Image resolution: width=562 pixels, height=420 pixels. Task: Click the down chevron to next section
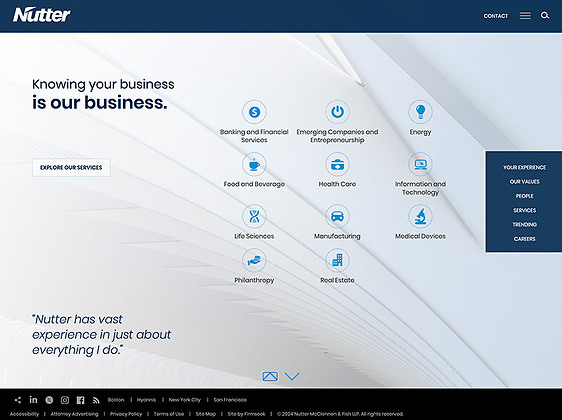pos(292,376)
